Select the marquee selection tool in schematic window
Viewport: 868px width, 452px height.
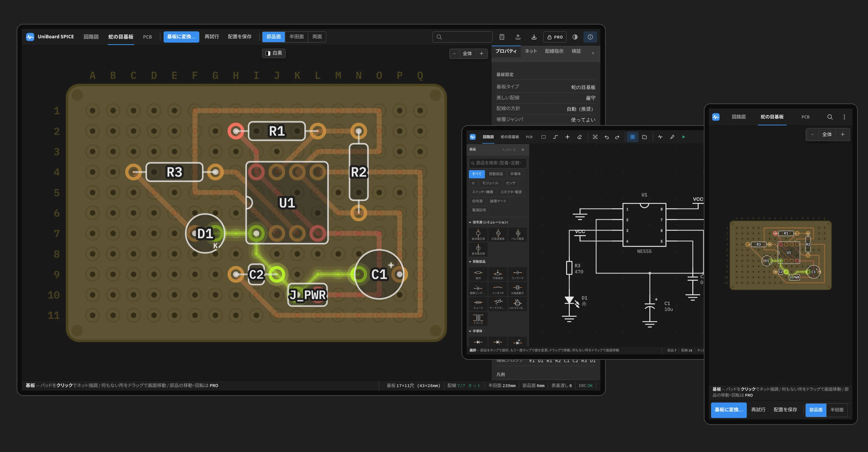pyautogui.click(x=543, y=137)
